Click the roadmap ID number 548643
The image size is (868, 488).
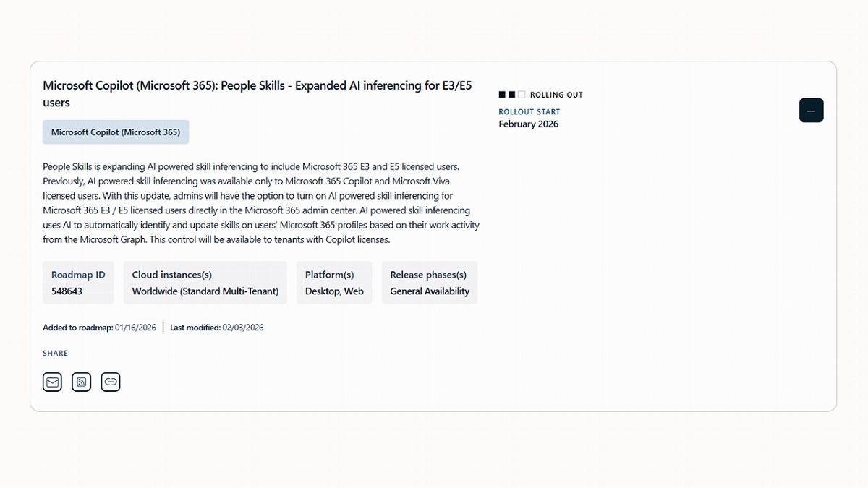pos(67,291)
